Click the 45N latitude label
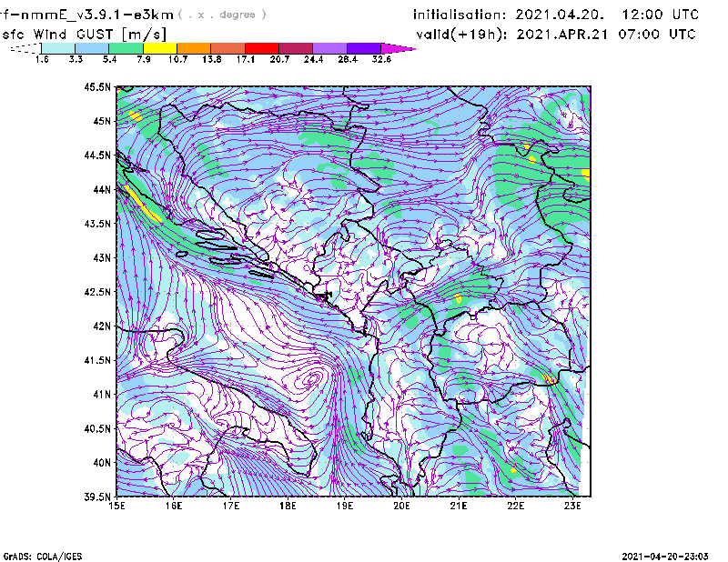Viewport: 728px width, 562px height. 102,121
